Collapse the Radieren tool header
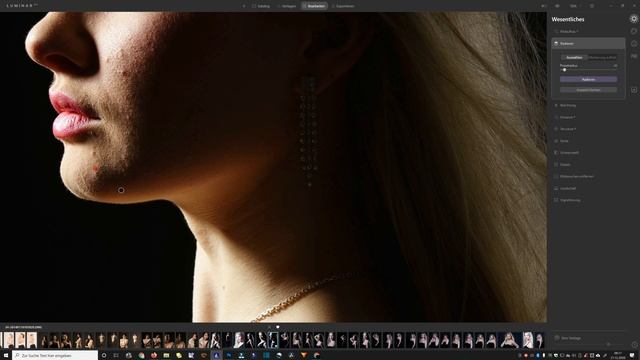This screenshot has height=360, width=640. coord(588,43)
